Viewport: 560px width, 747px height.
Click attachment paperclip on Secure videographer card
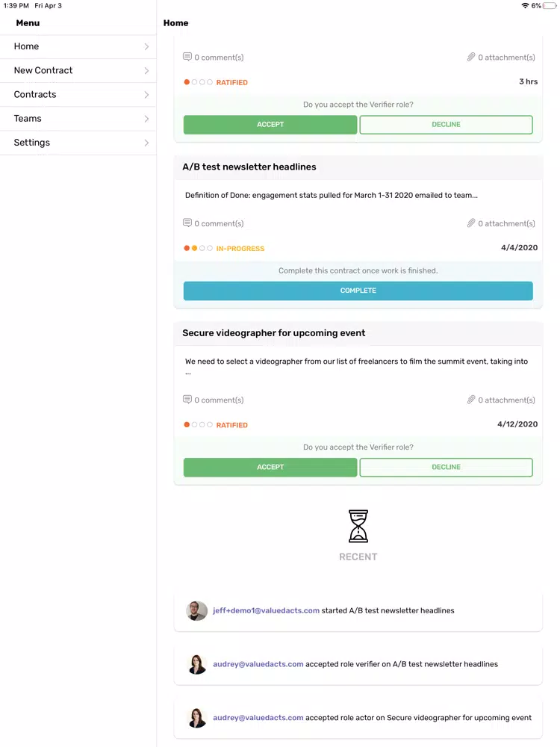tap(471, 399)
